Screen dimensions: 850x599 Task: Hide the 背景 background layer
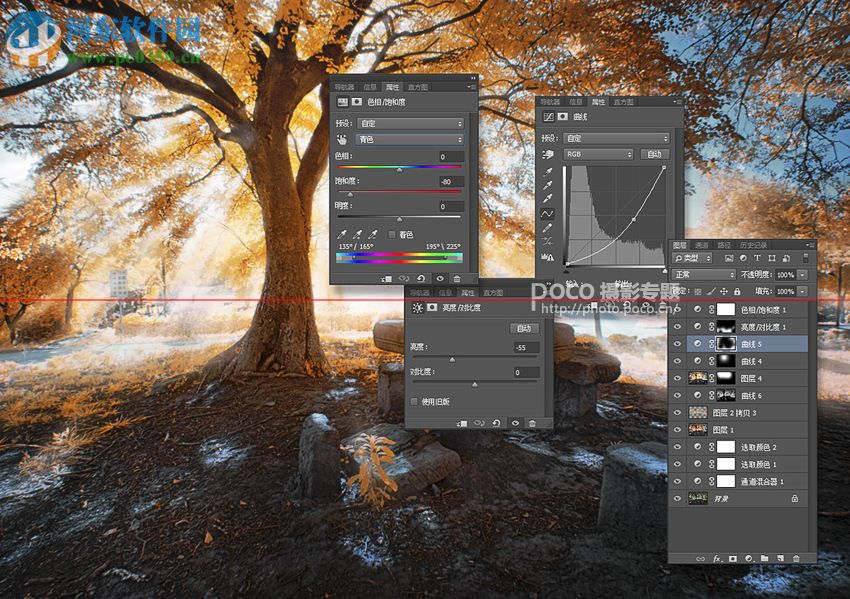click(x=677, y=498)
